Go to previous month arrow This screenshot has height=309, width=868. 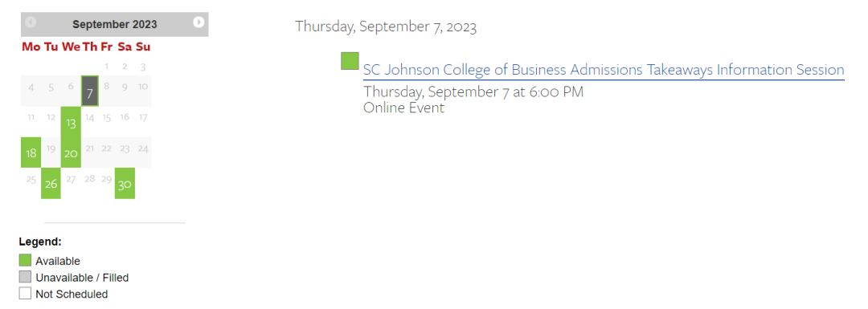(x=31, y=22)
